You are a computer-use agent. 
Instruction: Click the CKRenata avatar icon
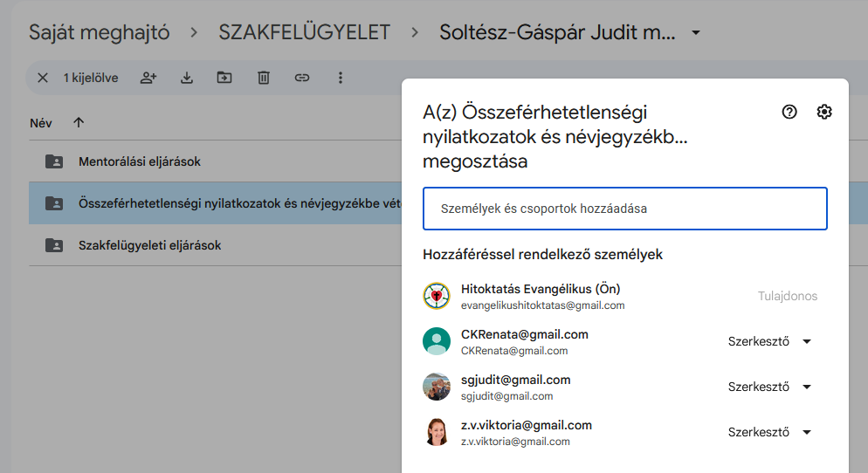click(x=437, y=341)
